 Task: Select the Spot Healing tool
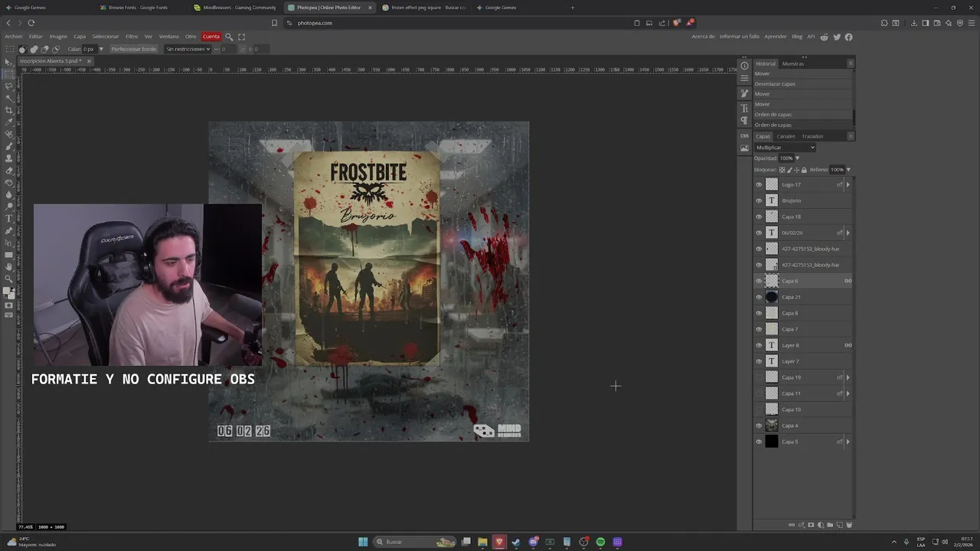[x=9, y=134]
